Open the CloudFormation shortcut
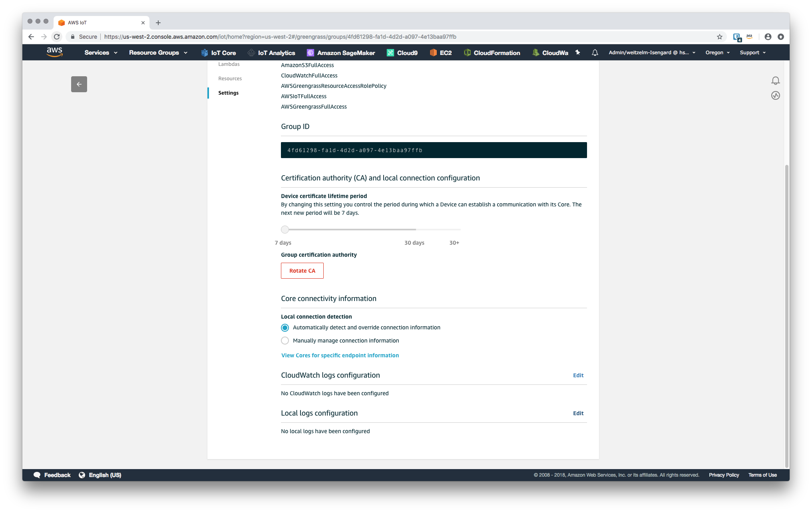Viewport: 812px width, 513px height. coord(492,53)
